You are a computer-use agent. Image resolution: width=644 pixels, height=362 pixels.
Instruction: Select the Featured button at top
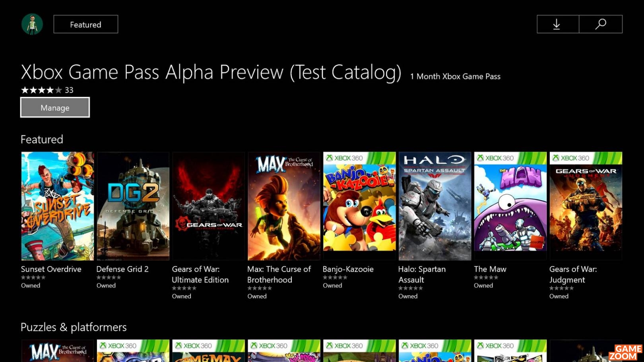tap(86, 24)
